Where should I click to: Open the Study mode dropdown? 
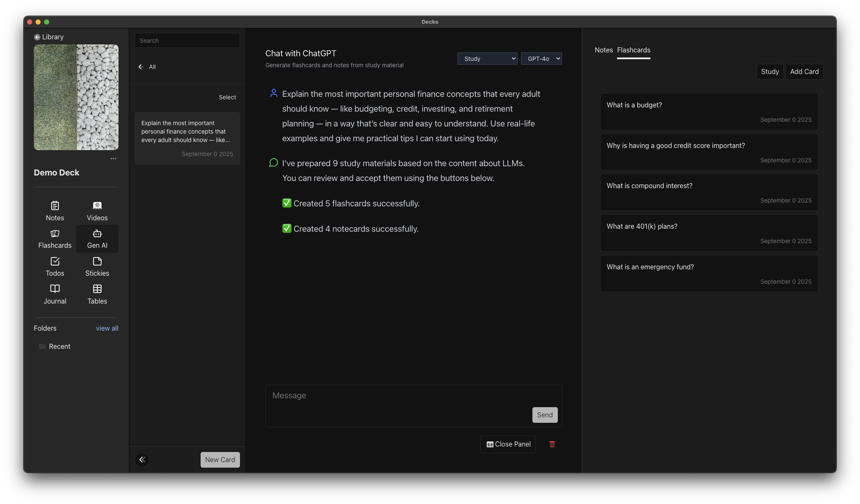[x=487, y=59]
